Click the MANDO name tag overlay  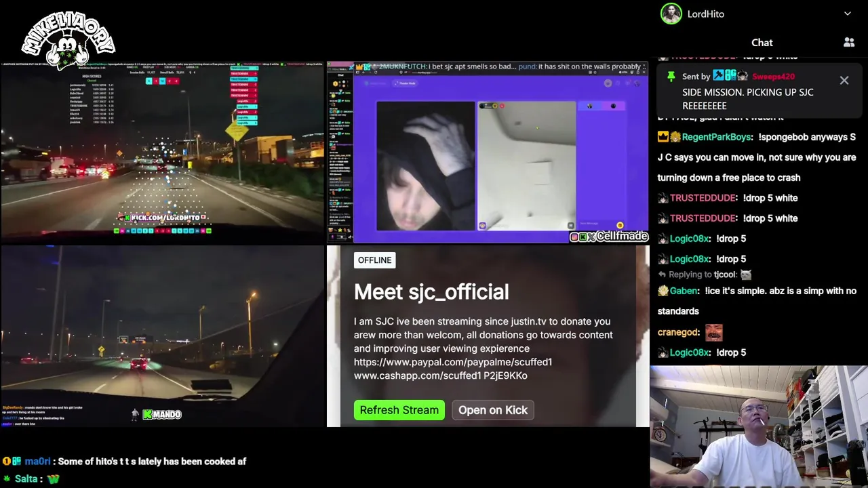point(162,414)
